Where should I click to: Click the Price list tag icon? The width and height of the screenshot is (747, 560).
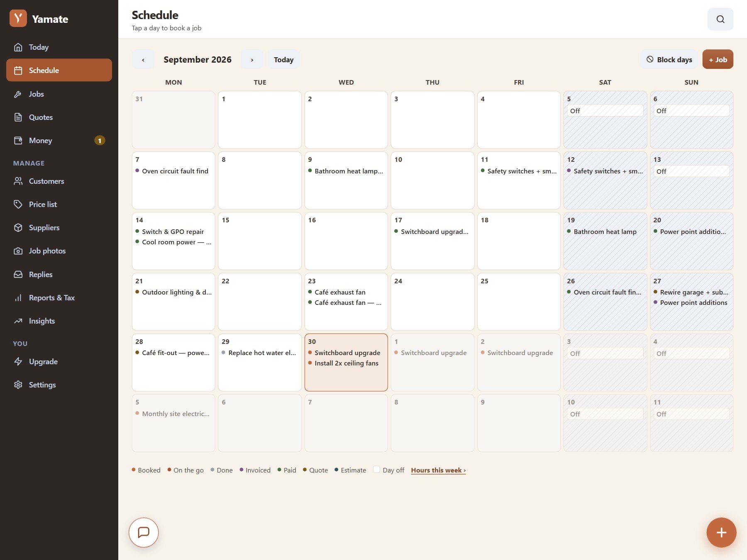tap(18, 205)
